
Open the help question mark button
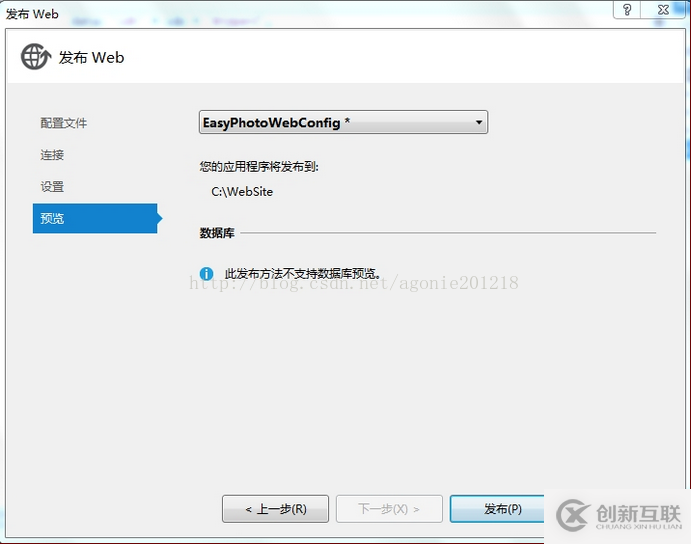pyautogui.click(x=627, y=10)
